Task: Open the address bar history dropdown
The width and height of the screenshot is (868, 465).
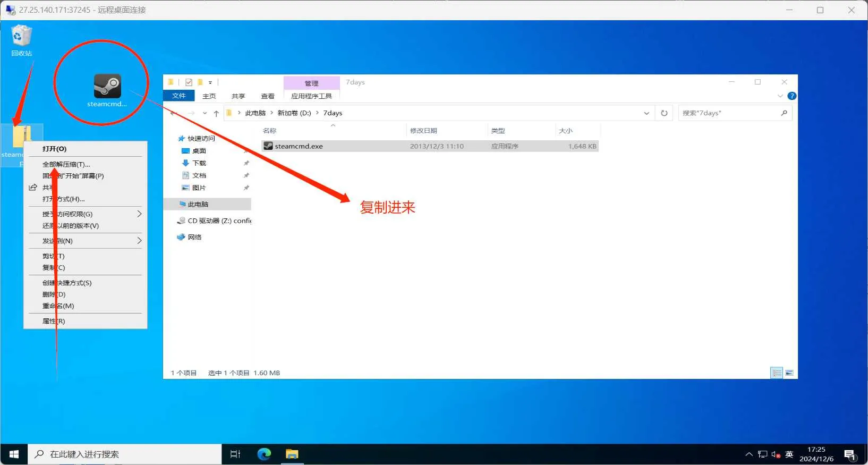Action: pyautogui.click(x=646, y=113)
